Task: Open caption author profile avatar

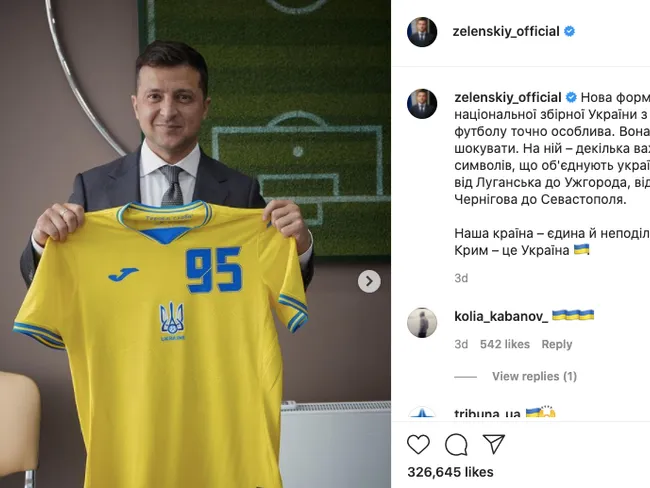Action: click(x=422, y=104)
